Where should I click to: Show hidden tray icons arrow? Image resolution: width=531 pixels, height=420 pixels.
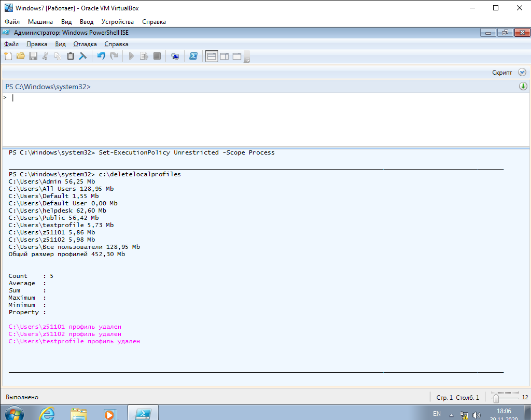coord(452,414)
